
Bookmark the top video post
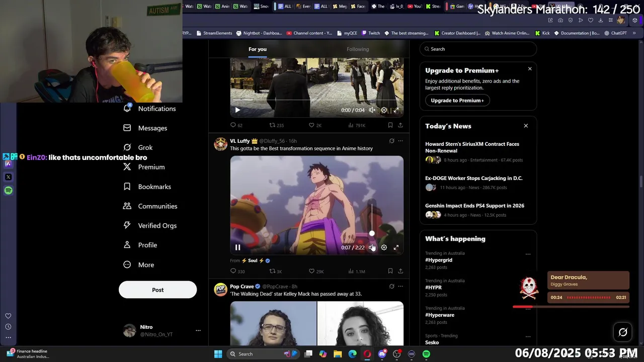390,125
